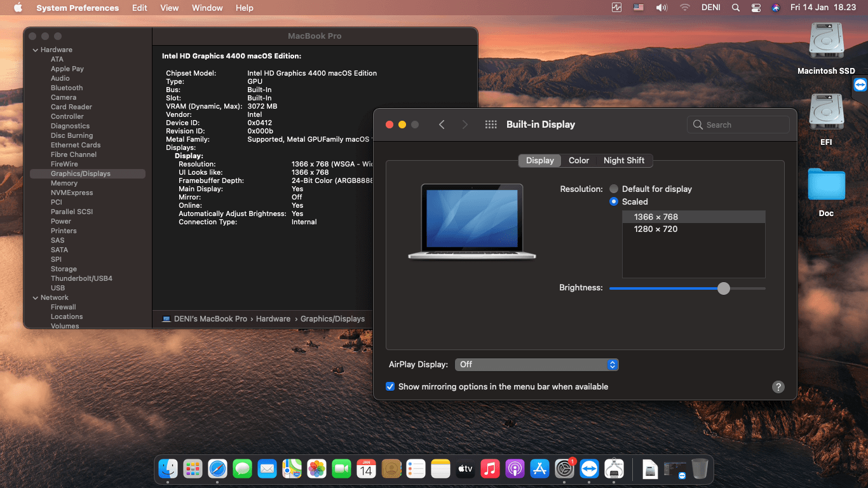Click the Search field in Built-in Display
The height and width of the screenshot is (488, 868).
(738, 125)
